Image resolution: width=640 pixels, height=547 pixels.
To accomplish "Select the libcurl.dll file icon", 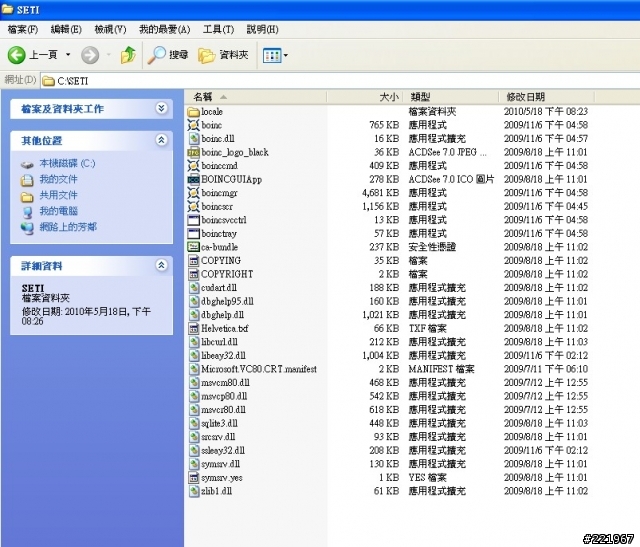I will coord(193,342).
